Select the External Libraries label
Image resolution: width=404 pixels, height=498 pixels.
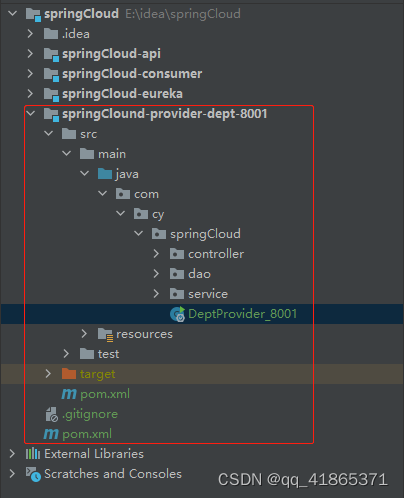tap(94, 454)
